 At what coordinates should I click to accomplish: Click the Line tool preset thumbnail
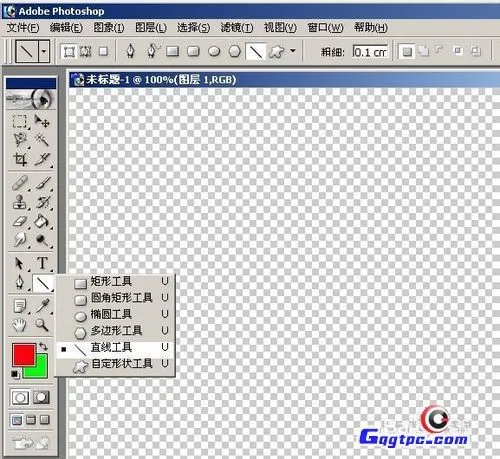pos(27,52)
